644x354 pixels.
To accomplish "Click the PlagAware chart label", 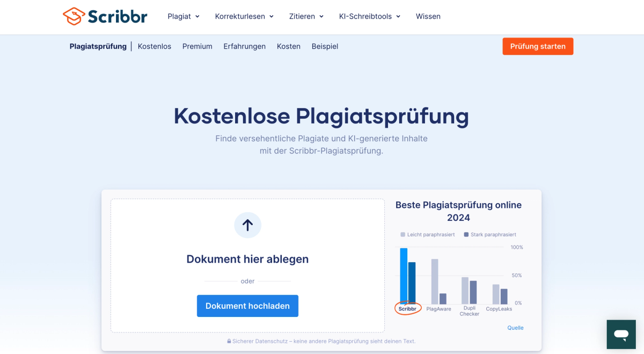I will [438, 309].
